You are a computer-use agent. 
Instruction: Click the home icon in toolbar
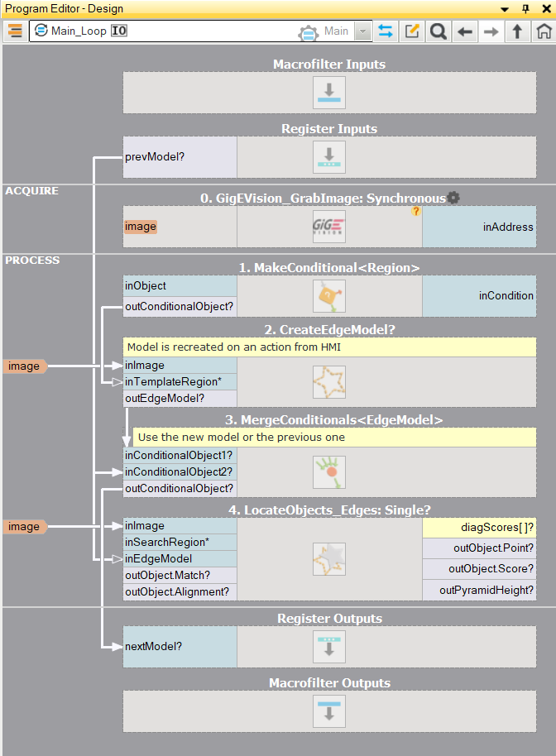(x=543, y=31)
